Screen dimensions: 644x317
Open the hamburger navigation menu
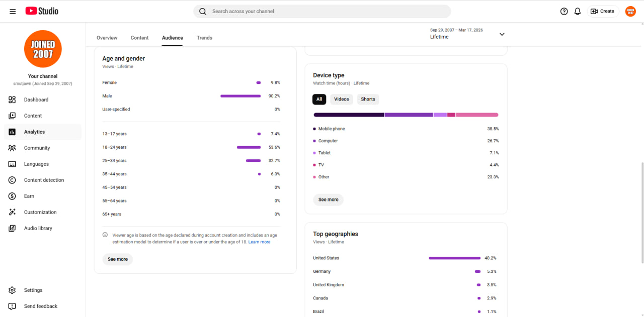13,11
